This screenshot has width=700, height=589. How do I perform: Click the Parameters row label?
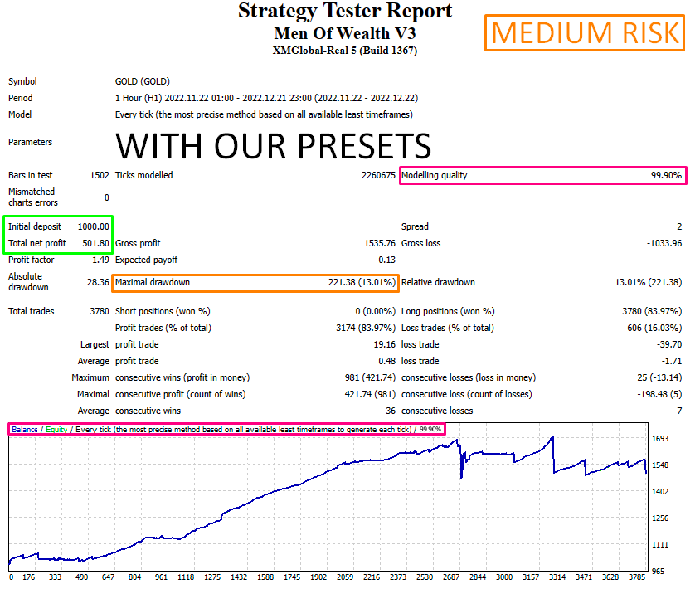[30, 142]
